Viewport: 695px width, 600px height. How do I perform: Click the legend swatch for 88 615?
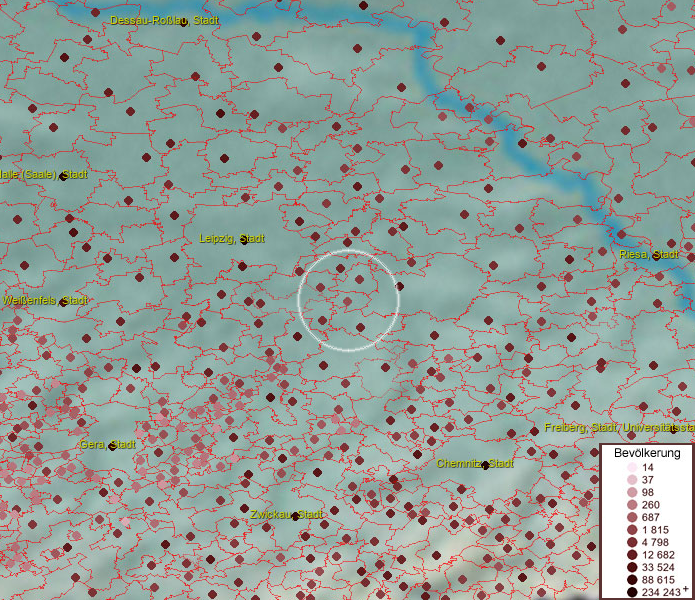pyautogui.click(x=633, y=580)
